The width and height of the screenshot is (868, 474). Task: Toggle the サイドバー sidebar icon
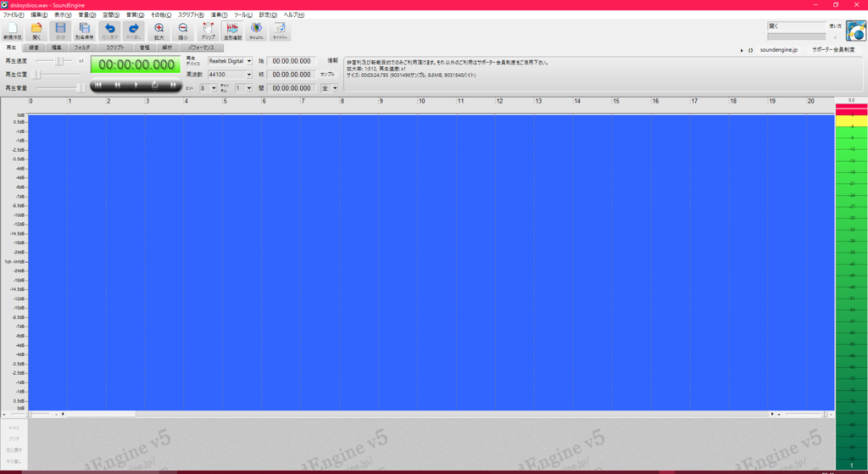(x=280, y=31)
